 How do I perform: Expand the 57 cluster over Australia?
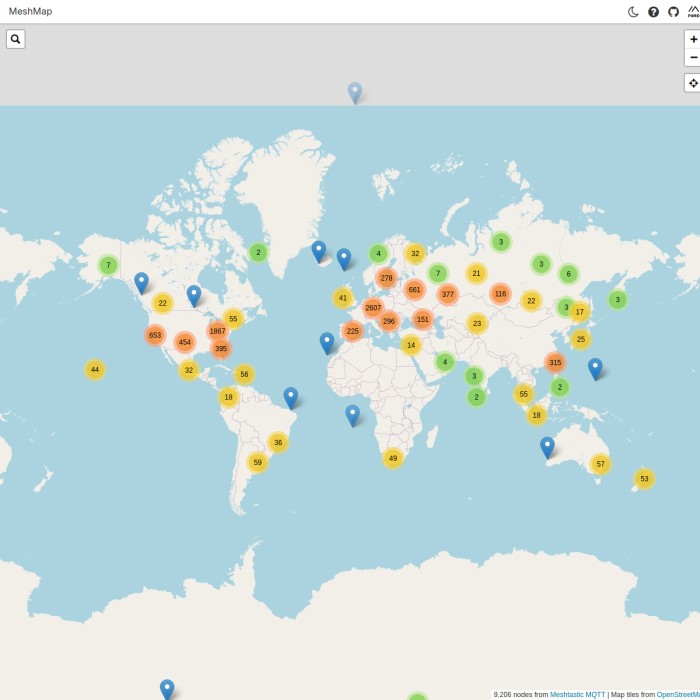tap(600, 464)
